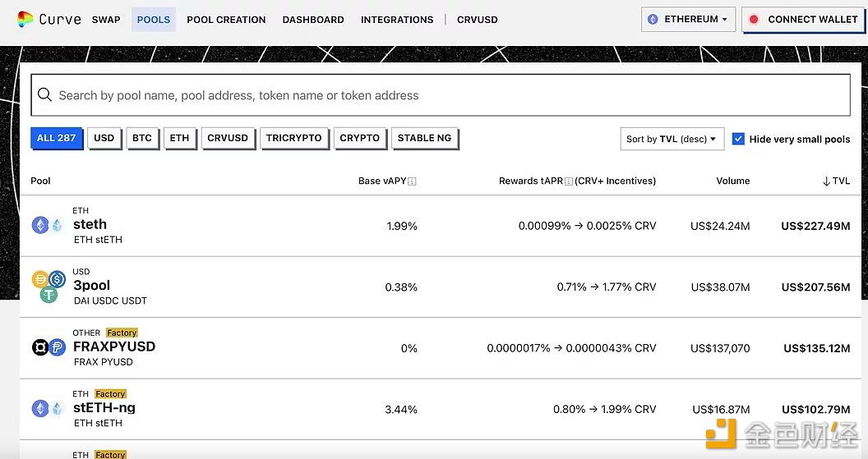Open the Ethereum network dropdown
868x459 pixels.
(x=688, y=20)
